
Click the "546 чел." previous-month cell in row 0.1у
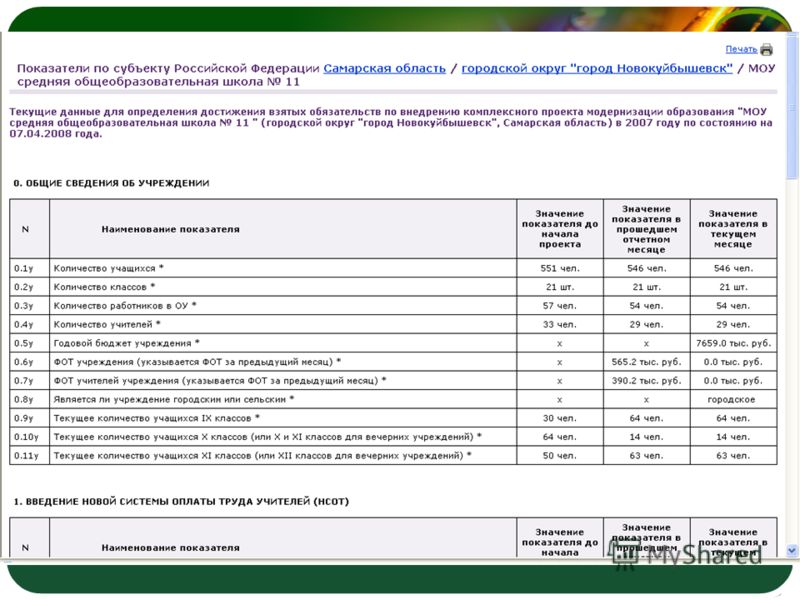tap(646, 268)
